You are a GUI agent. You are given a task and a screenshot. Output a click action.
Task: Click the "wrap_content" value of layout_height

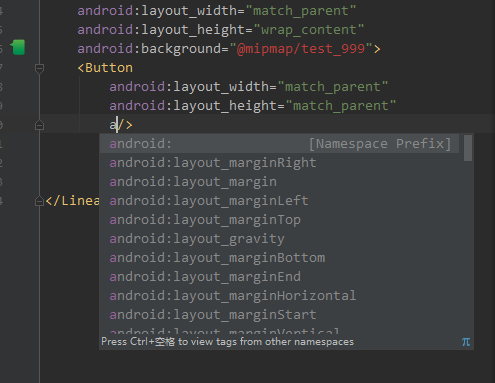(x=308, y=30)
